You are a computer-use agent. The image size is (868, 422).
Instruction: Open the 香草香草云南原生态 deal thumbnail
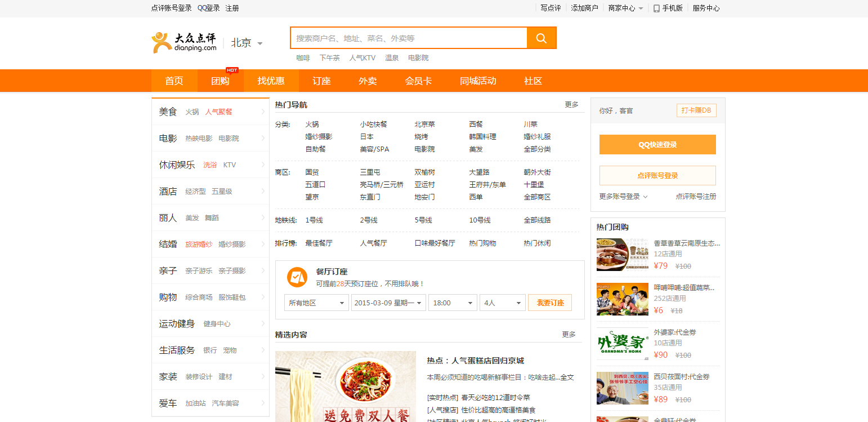tap(623, 255)
